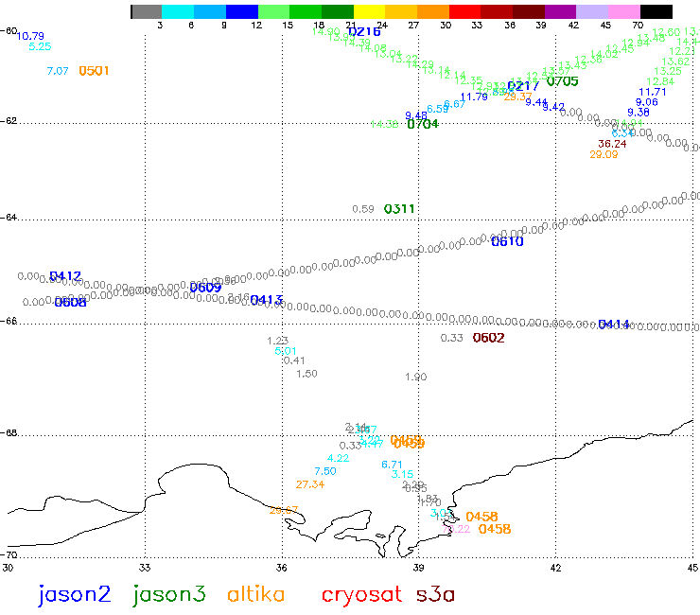The height and width of the screenshot is (615, 700).
Task: Click the green 0704 track label
Action: [x=423, y=124]
